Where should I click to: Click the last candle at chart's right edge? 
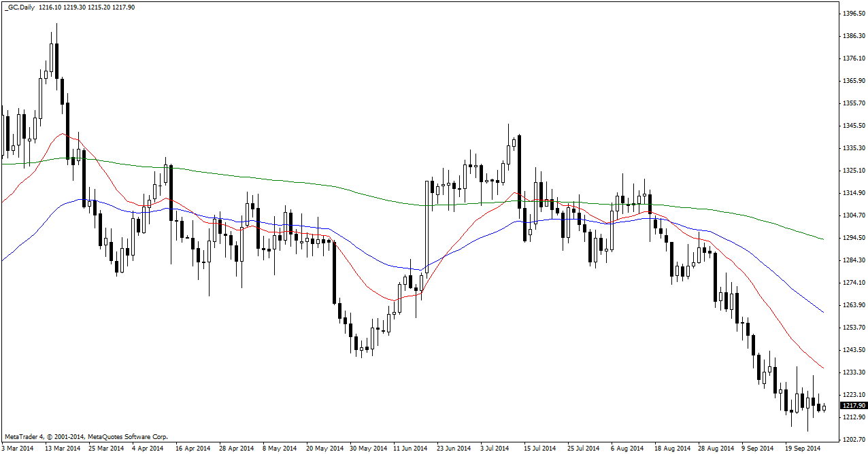(x=824, y=408)
